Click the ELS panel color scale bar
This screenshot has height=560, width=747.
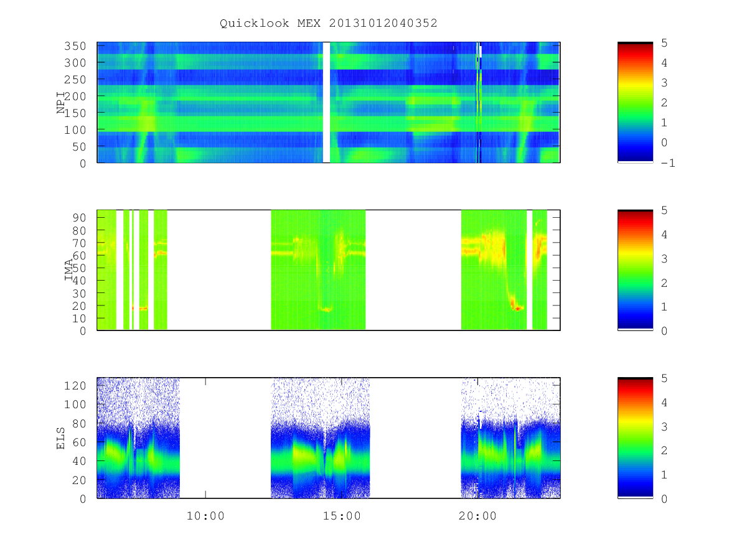tap(635, 438)
